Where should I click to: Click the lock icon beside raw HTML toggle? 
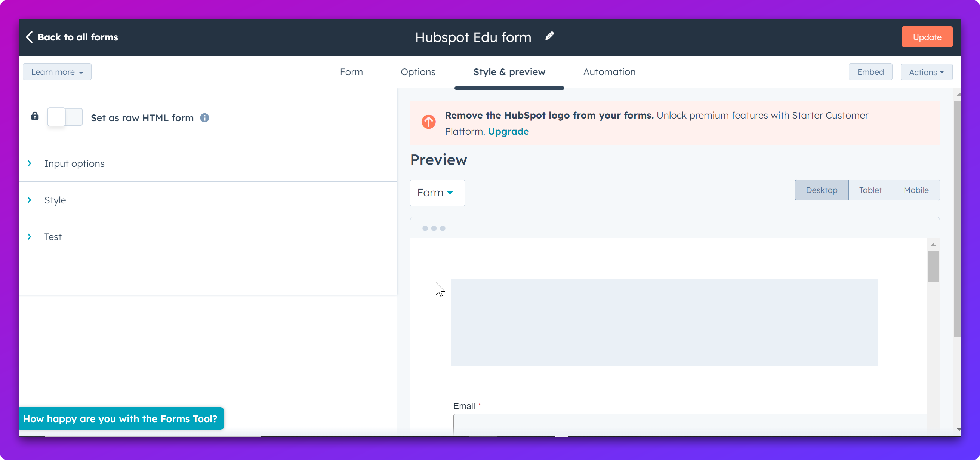tap(35, 116)
